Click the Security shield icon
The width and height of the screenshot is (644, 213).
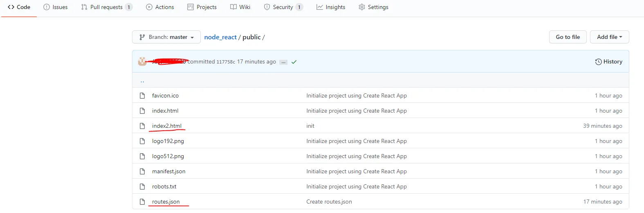(x=267, y=7)
